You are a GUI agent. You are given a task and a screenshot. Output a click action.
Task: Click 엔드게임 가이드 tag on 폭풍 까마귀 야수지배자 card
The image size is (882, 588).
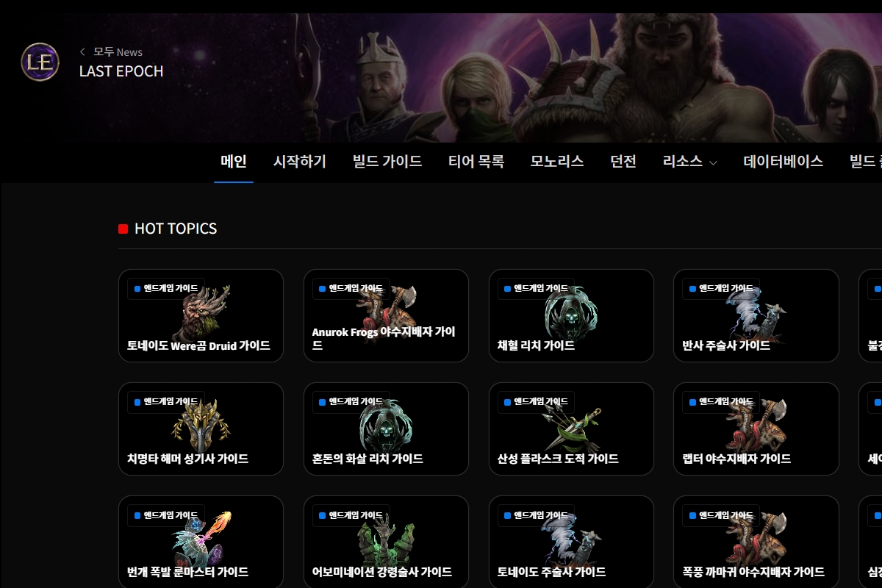point(721,515)
